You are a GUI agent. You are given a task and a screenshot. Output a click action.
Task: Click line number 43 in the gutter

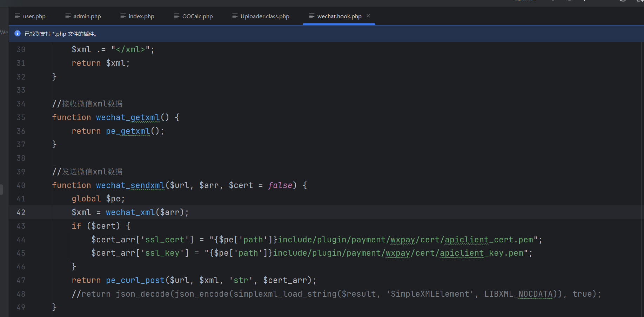coord(21,226)
